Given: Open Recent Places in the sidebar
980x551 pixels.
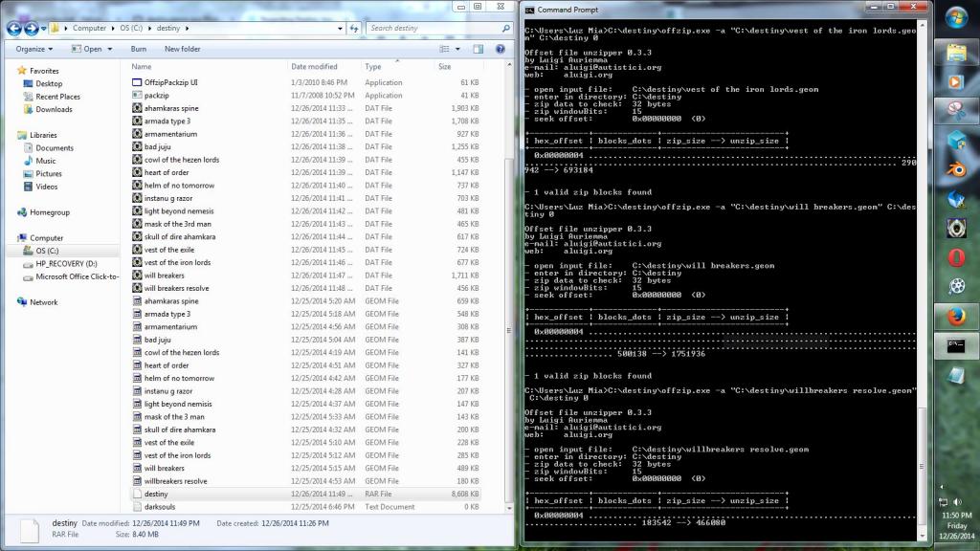Looking at the screenshot, I should (x=57, y=97).
